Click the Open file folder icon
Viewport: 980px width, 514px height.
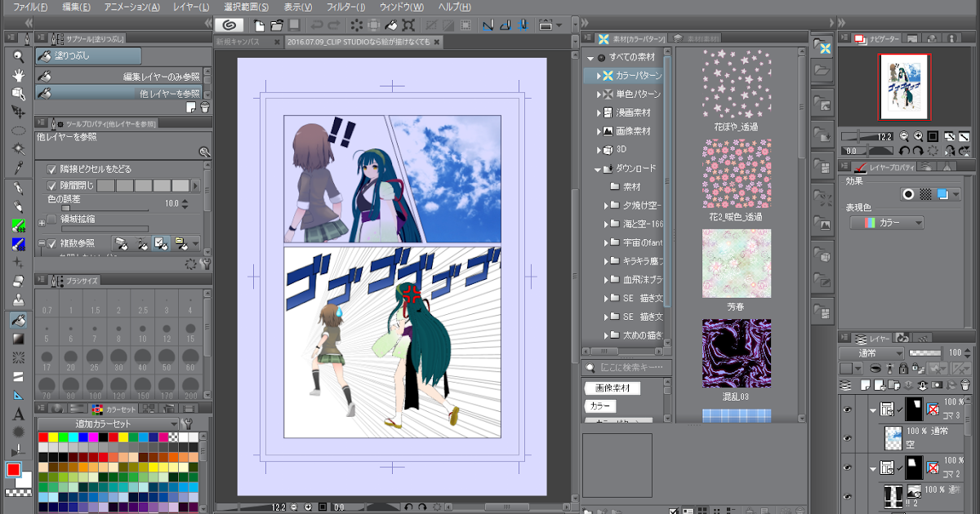(x=278, y=26)
